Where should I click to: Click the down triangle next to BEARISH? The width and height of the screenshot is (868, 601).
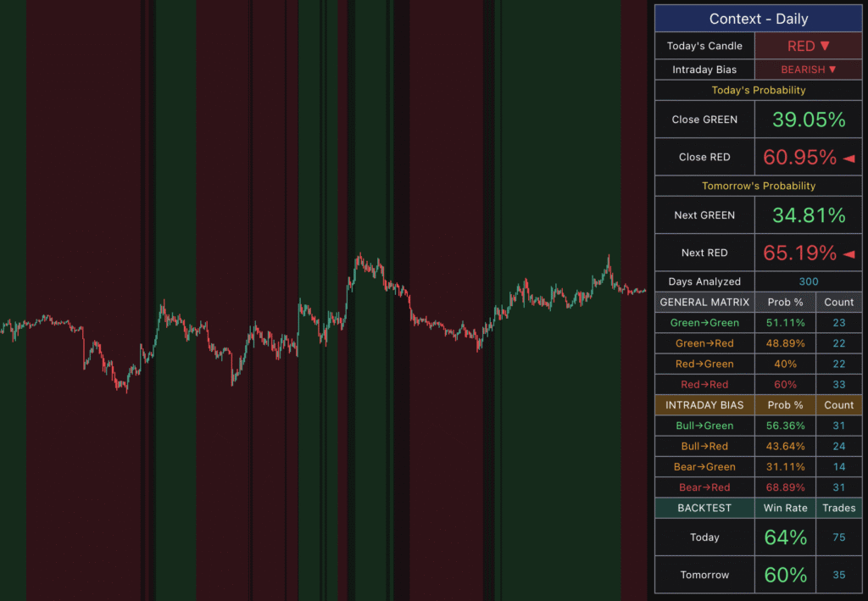pyautogui.click(x=832, y=70)
